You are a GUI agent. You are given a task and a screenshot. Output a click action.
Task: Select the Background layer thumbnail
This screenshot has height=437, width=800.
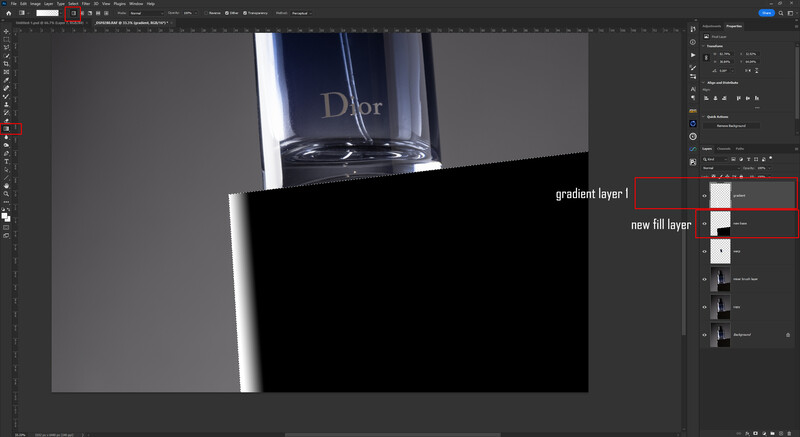coord(720,335)
